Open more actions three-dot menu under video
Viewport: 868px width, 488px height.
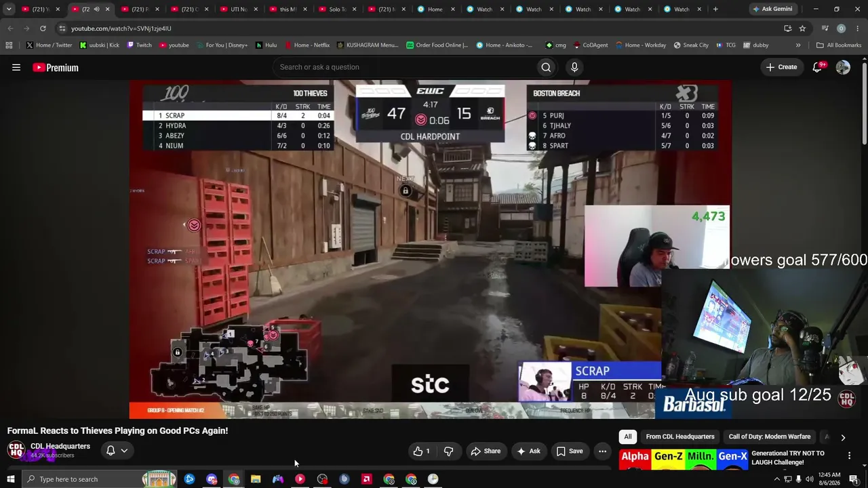[x=602, y=451]
